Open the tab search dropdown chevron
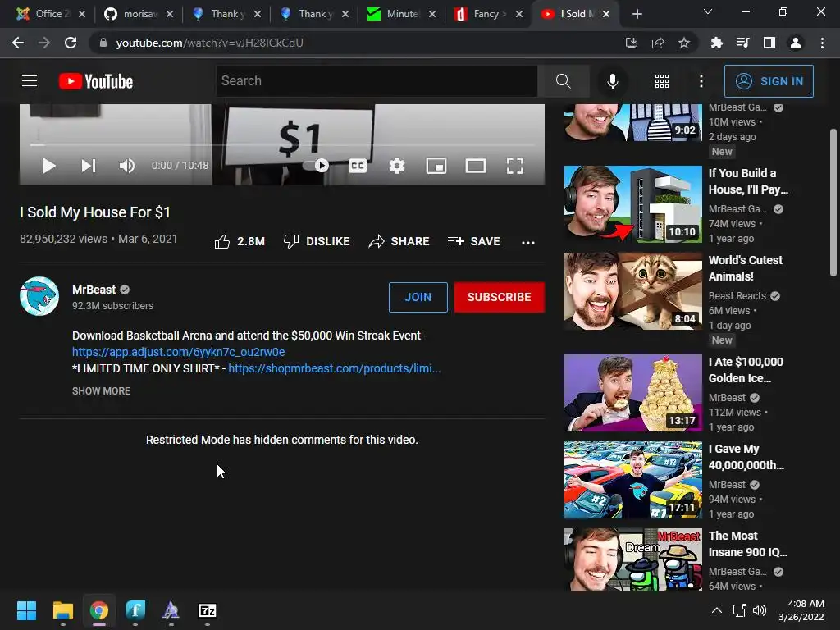 708,11
